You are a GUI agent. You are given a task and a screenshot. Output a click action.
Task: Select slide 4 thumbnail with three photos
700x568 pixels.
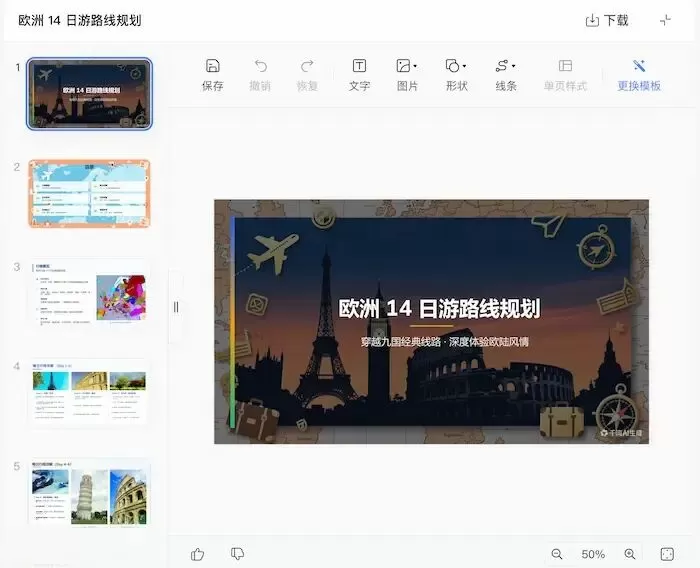(89, 392)
